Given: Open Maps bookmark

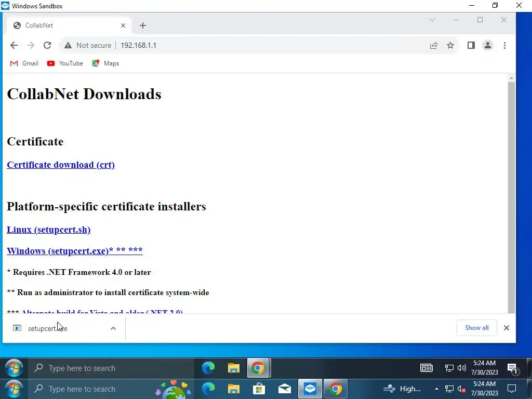Looking at the screenshot, I should click(x=105, y=63).
